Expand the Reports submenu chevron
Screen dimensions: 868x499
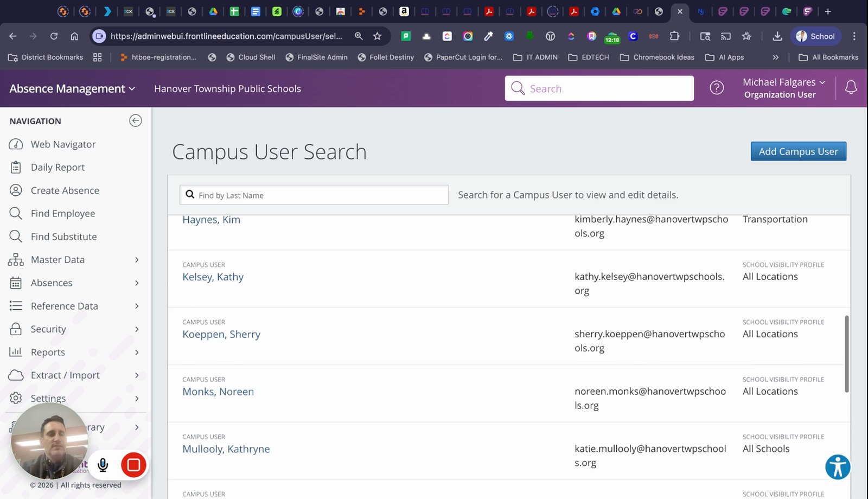tap(137, 353)
